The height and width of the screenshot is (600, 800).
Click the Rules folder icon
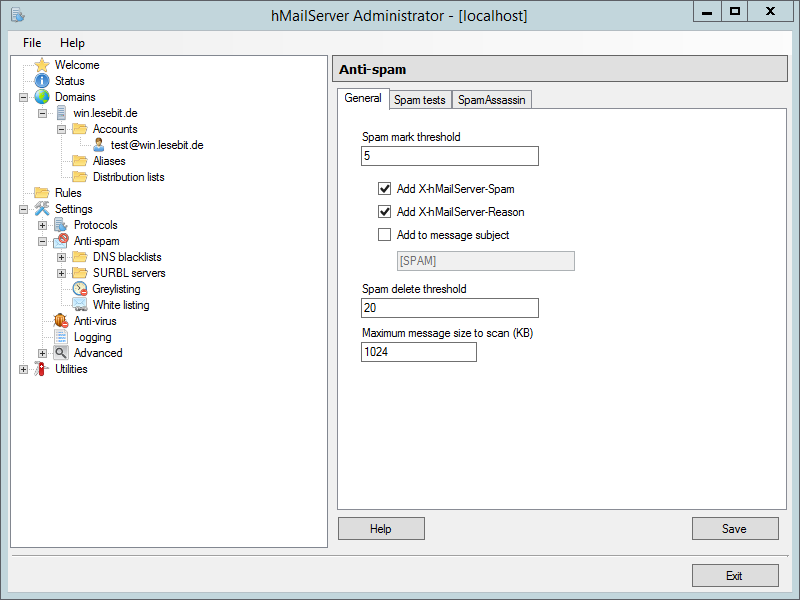[42, 192]
